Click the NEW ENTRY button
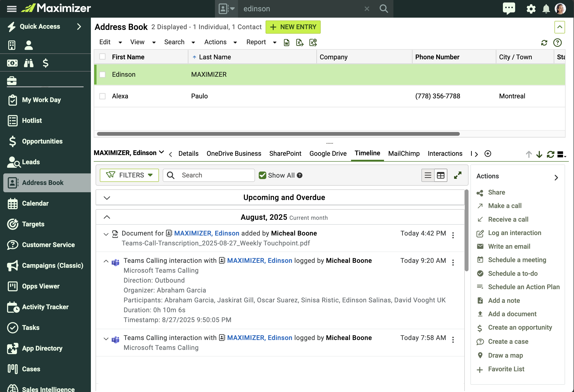The height and width of the screenshot is (392, 574). [293, 27]
